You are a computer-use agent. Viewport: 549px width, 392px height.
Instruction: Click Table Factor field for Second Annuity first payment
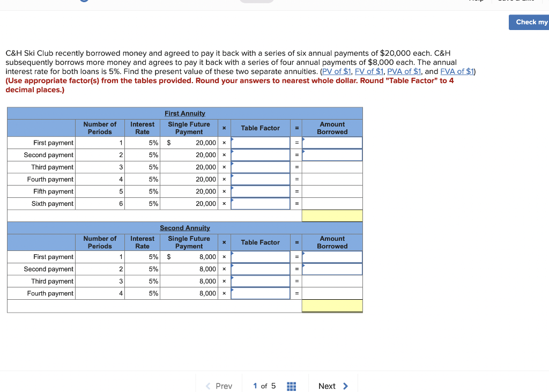[x=261, y=257]
